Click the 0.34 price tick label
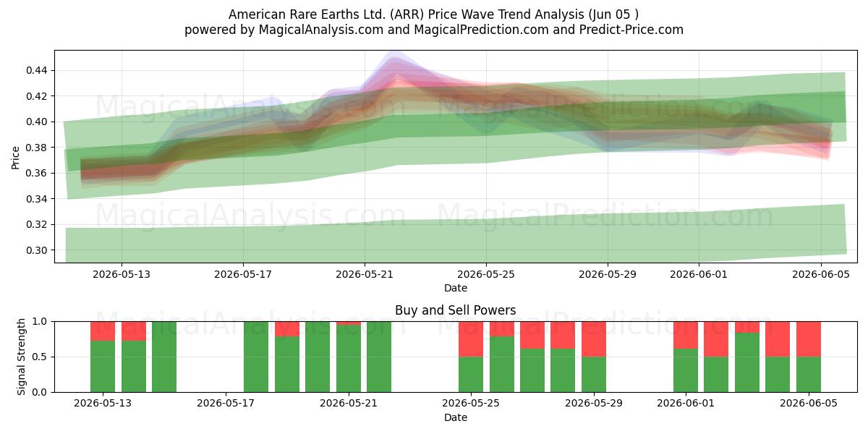Viewport: 868px width, 434px height. [38, 199]
